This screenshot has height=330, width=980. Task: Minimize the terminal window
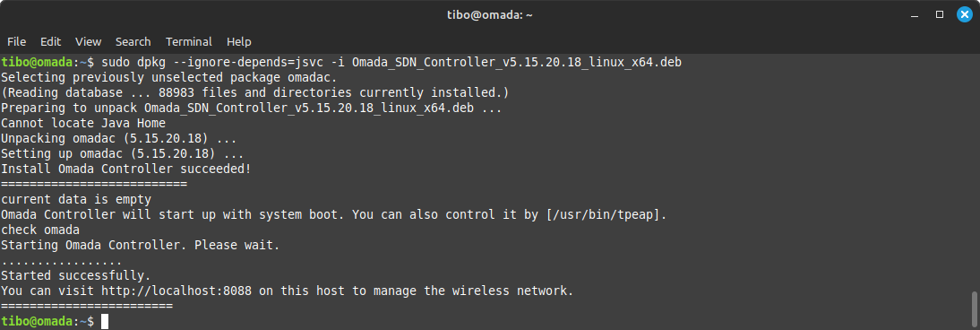[915, 14]
